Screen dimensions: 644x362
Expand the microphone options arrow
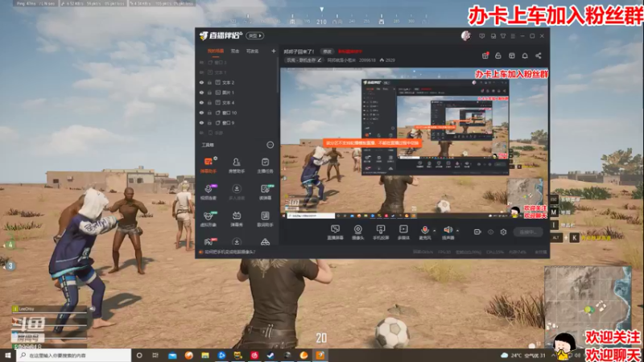click(x=434, y=231)
